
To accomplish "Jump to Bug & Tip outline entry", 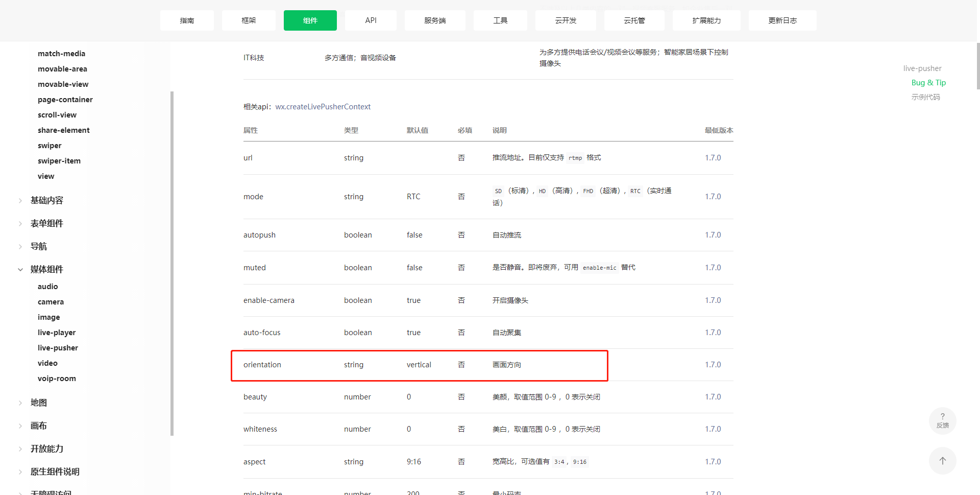I will tap(928, 83).
